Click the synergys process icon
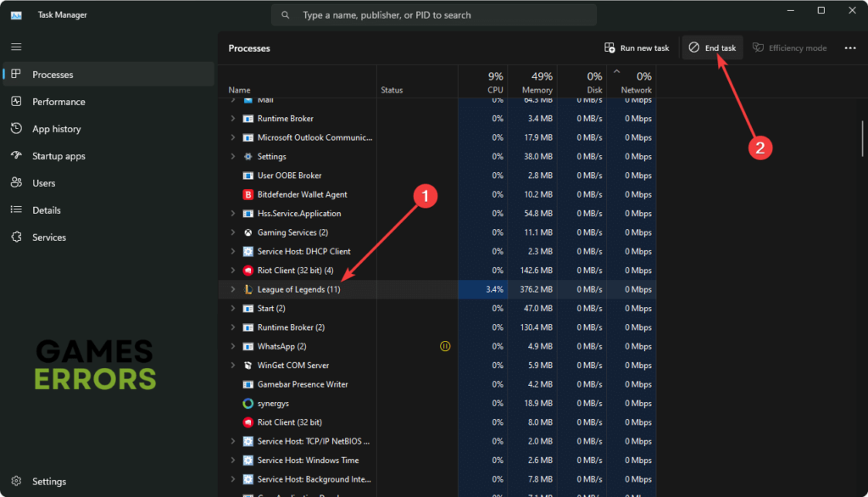This screenshot has width=868, height=497. click(248, 404)
